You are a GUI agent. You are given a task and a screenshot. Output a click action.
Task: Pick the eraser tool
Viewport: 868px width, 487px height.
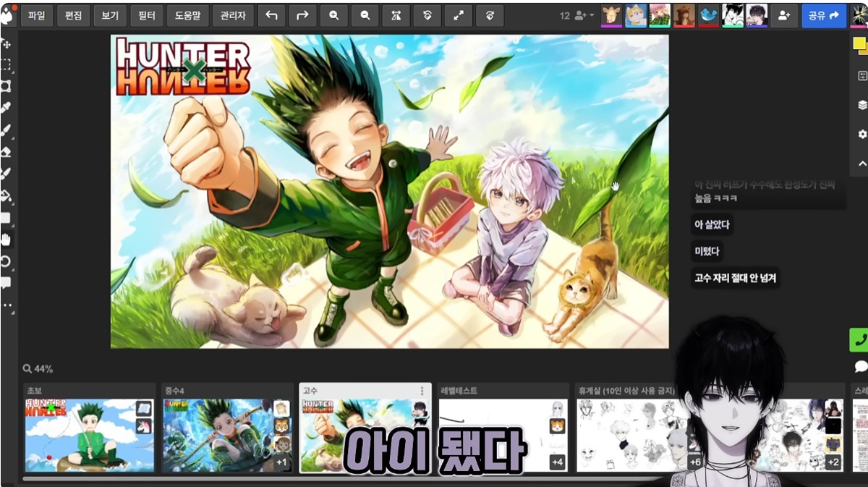[x=6, y=152]
